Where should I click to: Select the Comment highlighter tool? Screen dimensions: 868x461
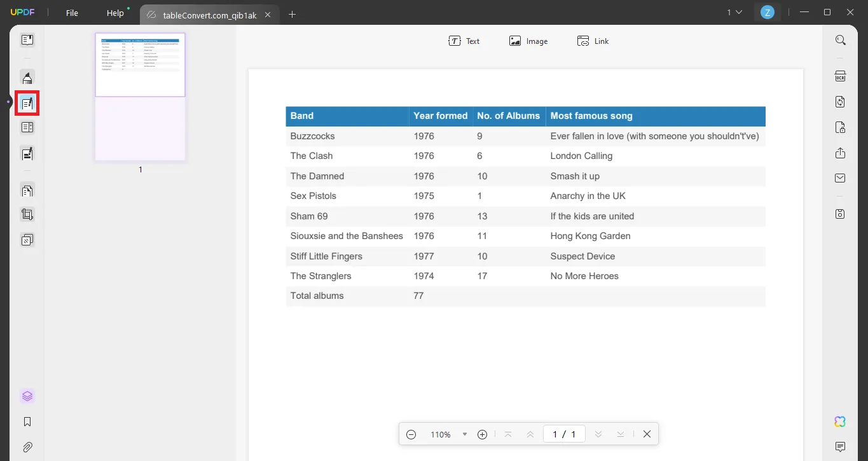pyautogui.click(x=27, y=77)
